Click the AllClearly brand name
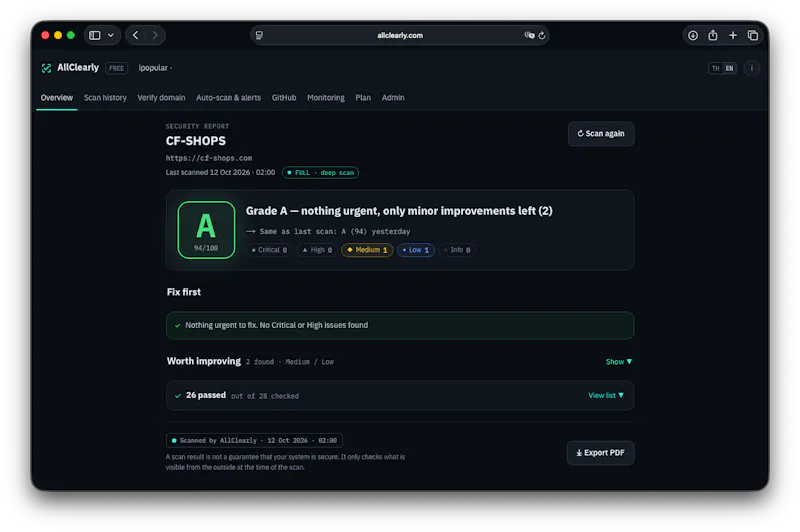The image size is (800, 532). [x=78, y=68]
